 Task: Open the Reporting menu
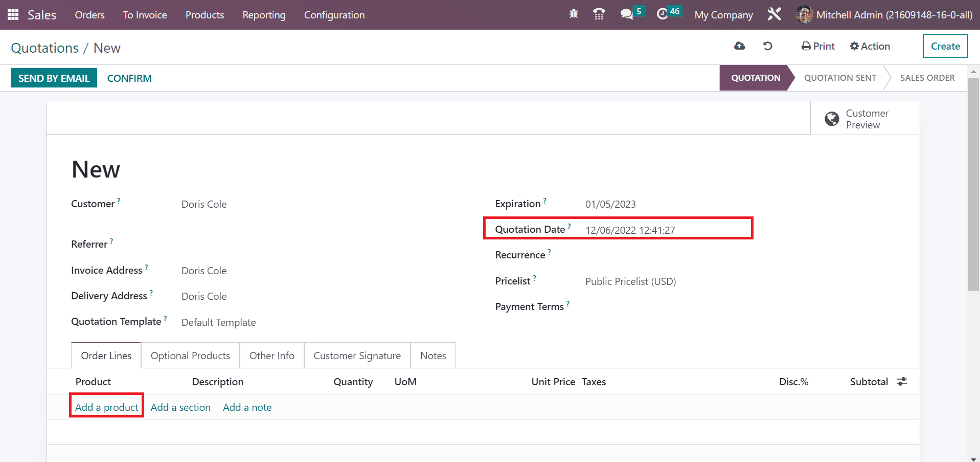tap(264, 15)
